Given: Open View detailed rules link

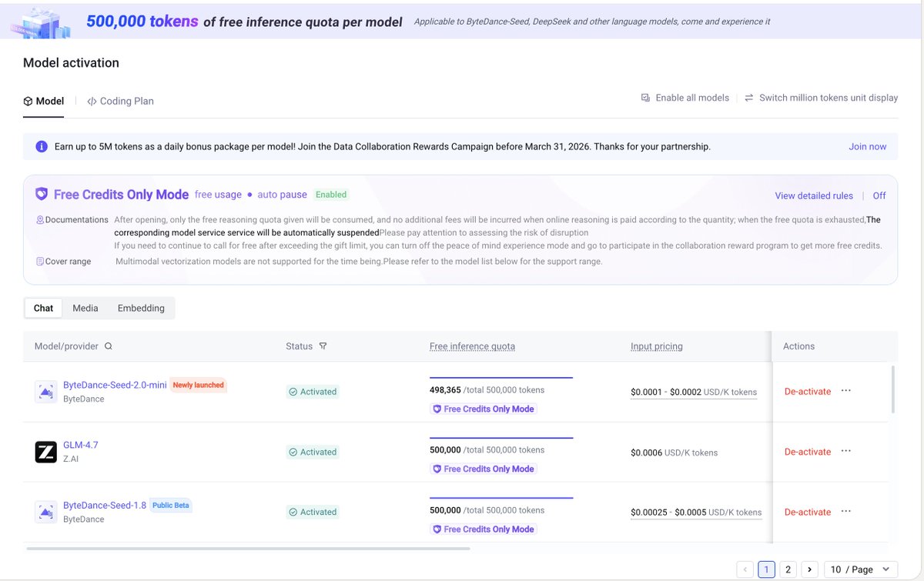Looking at the screenshot, I should pos(814,195).
